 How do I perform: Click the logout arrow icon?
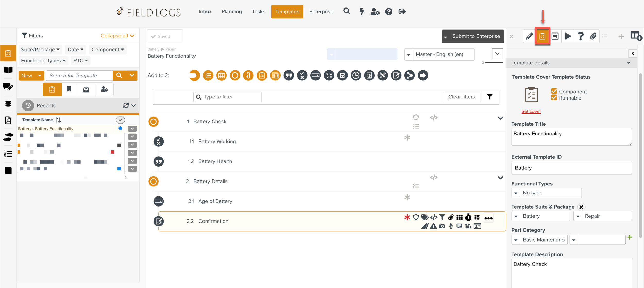tap(402, 12)
